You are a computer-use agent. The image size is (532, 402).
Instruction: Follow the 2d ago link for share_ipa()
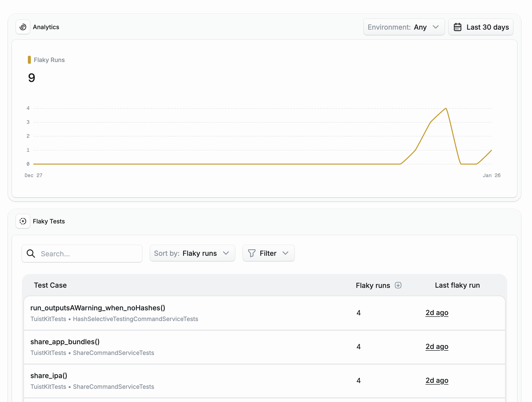tap(437, 380)
